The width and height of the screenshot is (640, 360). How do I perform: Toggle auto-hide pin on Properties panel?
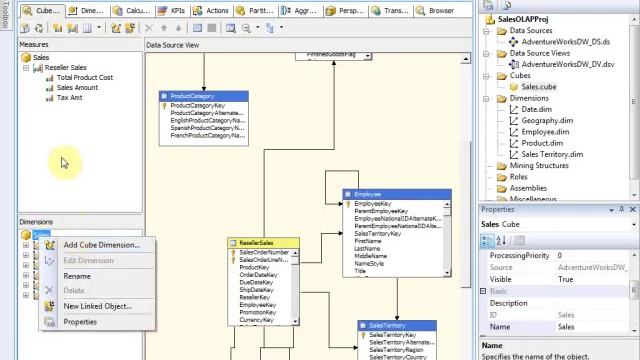(622, 209)
